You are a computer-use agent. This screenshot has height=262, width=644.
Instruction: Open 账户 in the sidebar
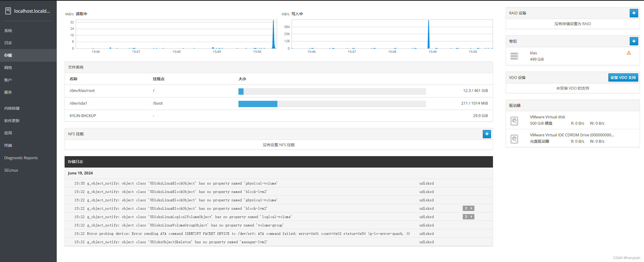[28, 80]
